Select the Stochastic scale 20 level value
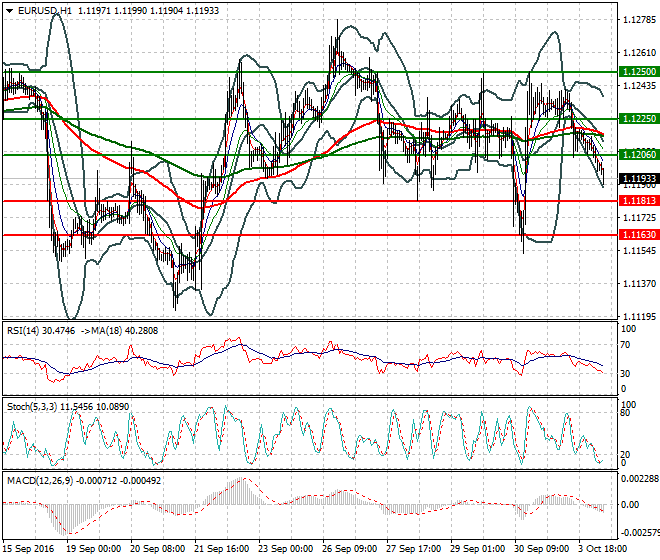660x560 pixels. pos(625,455)
